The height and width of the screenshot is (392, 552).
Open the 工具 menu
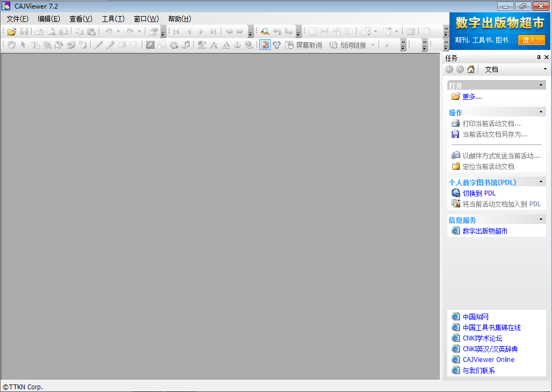pos(114,18)
